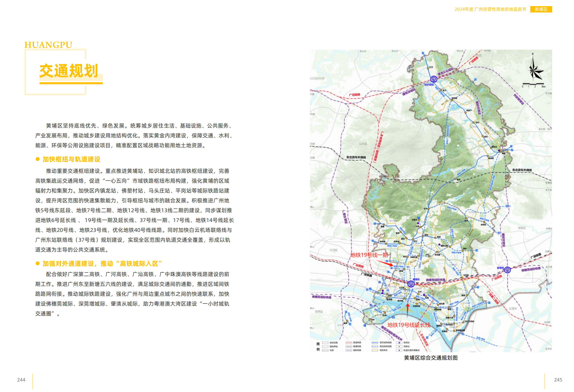
Task: Click the 现状地铁线路 legend label text
Action: (386, 343)
